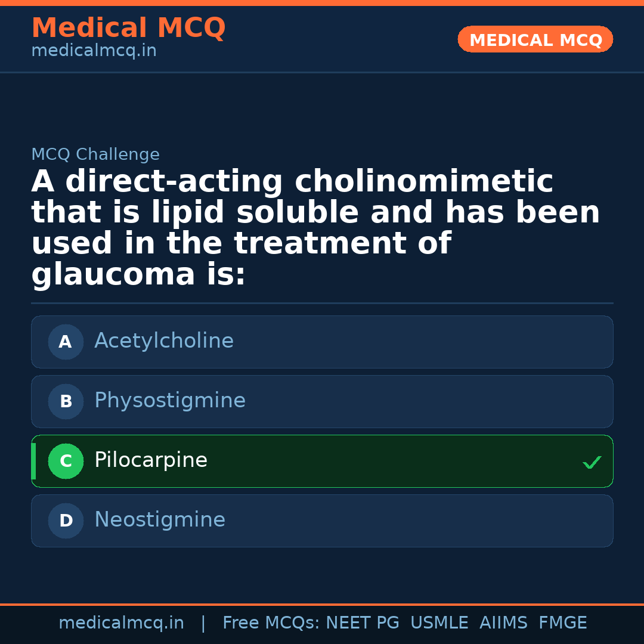
Task: Choose the Physostigmine answer text
Action: (x=170, y=401)
